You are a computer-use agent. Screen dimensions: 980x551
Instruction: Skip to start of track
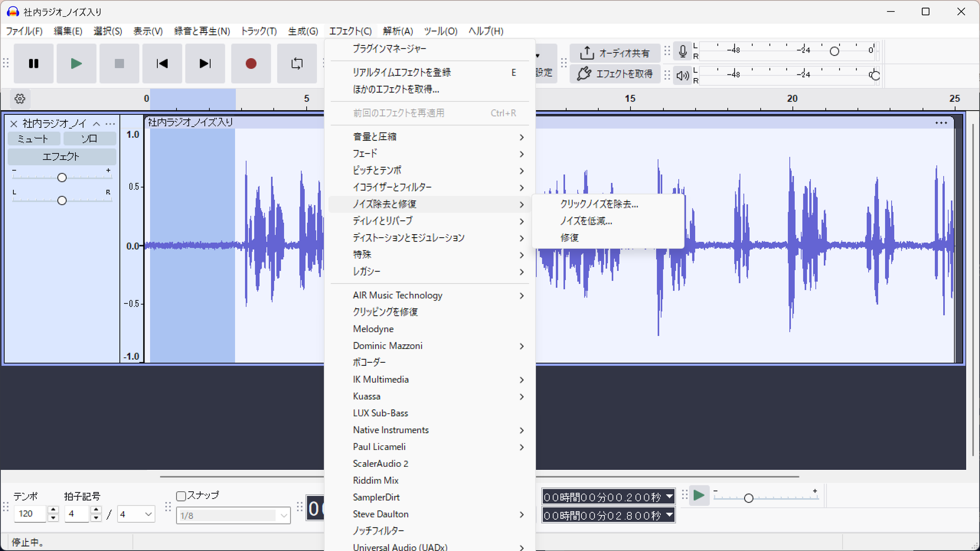click(x=162, y=64)
